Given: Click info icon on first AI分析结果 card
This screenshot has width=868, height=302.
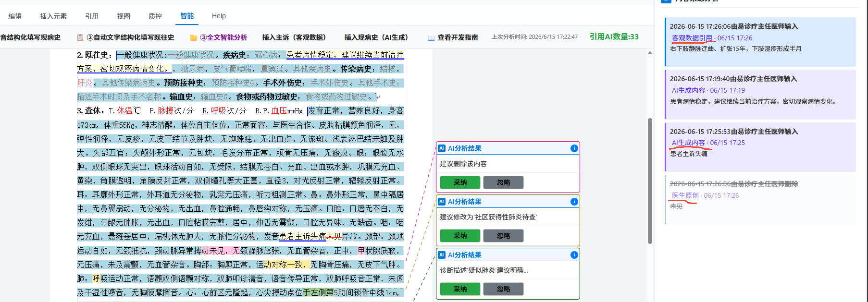Looking at the screenshot, I should point(574,148).
